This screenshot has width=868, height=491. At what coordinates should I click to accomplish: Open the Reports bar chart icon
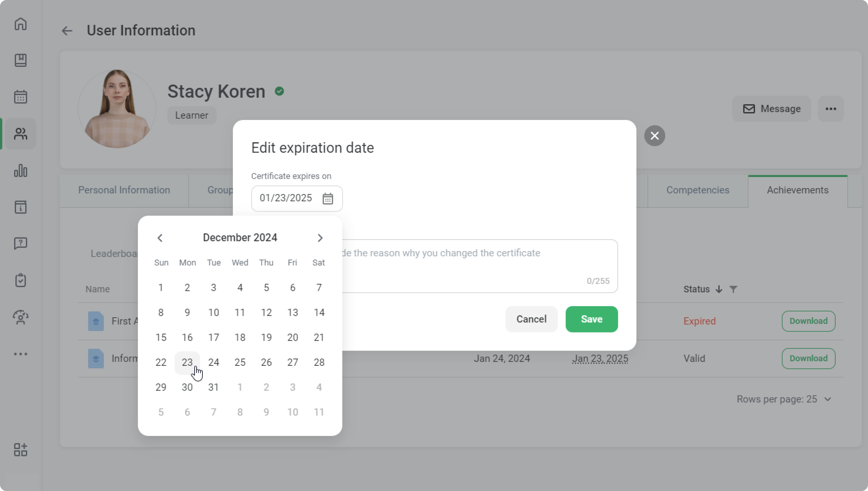tap(21, 171)
